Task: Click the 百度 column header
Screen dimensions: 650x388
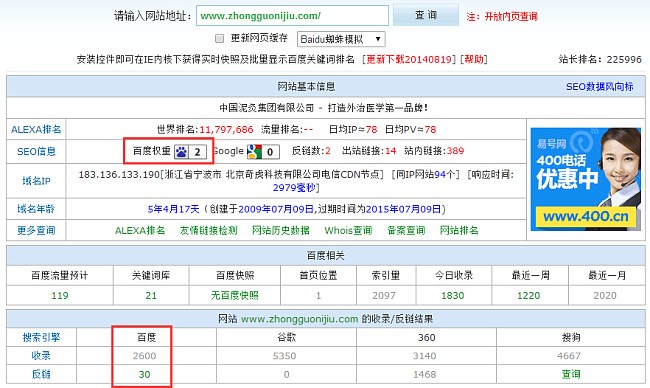Action: pyautogui.click(x=146, y=337)
